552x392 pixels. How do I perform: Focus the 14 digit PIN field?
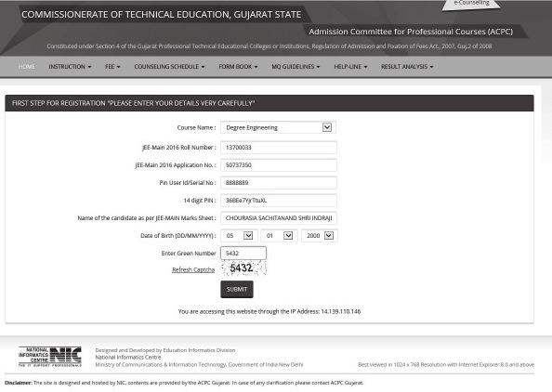point(279,201)
